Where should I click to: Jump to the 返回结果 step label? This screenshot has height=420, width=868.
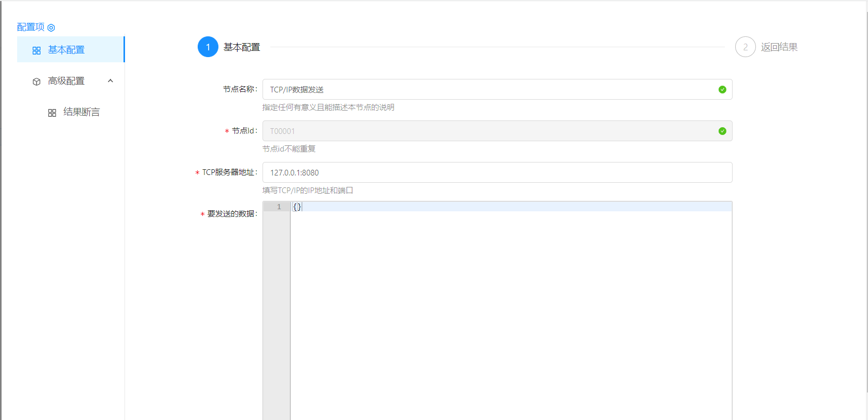(x=779, y=47)
